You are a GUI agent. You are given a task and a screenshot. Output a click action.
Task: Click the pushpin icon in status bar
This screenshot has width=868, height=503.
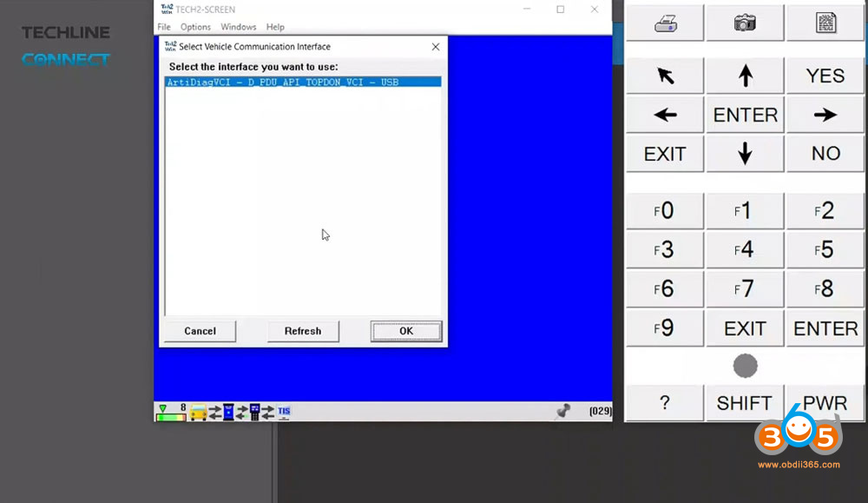[x=563, y=410]
